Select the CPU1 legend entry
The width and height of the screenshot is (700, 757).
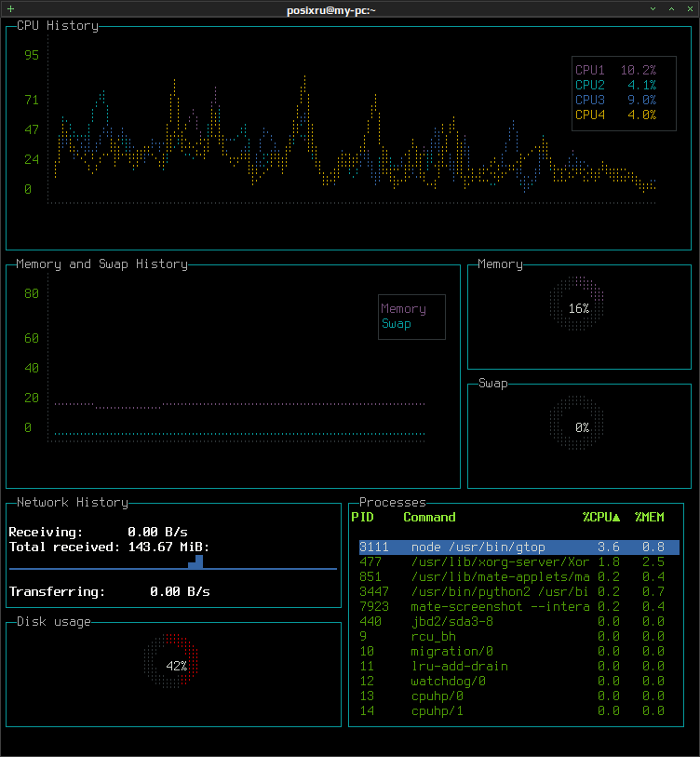click(x=615, y=70)
